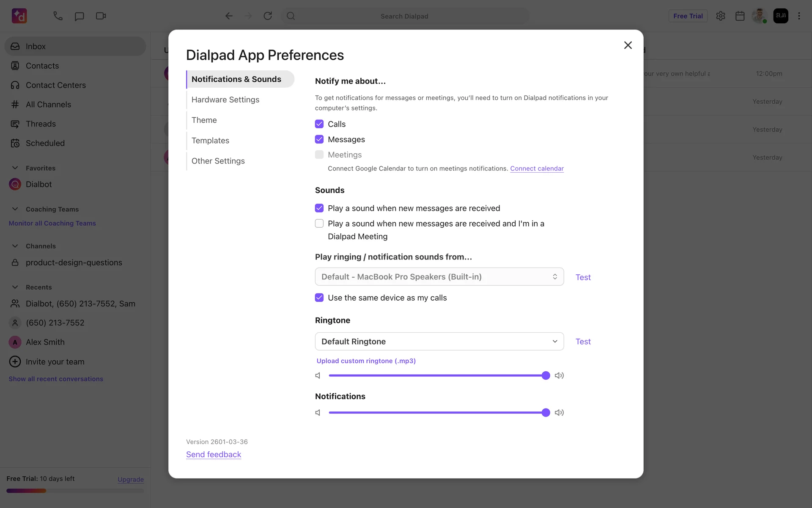Start a video meeting via camera icon

(101, 16)
